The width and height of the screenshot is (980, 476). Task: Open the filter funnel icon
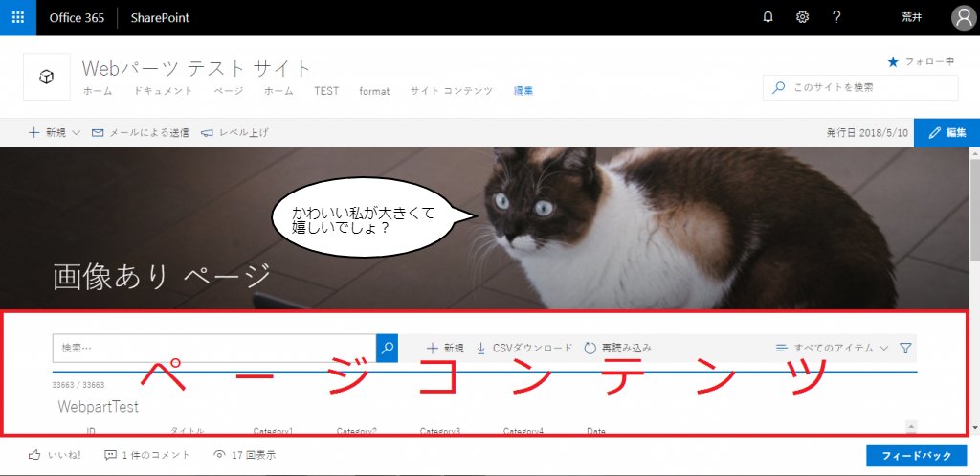(x=905, y=349)
